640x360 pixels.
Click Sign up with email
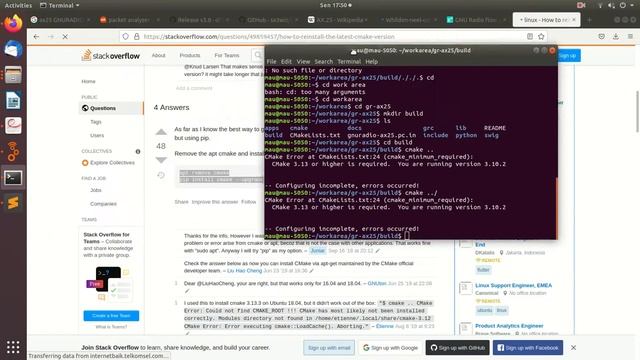click(x=329, y=348)
